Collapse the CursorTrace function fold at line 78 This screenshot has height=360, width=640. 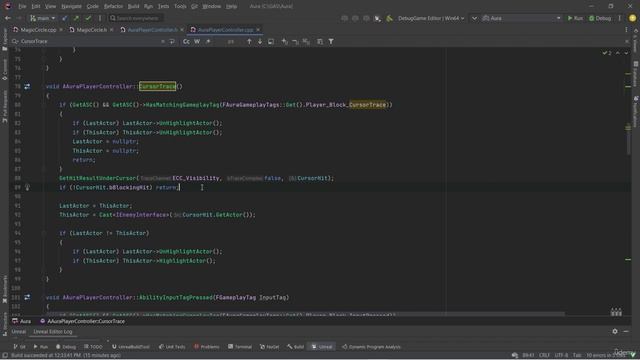click(43, 87)
